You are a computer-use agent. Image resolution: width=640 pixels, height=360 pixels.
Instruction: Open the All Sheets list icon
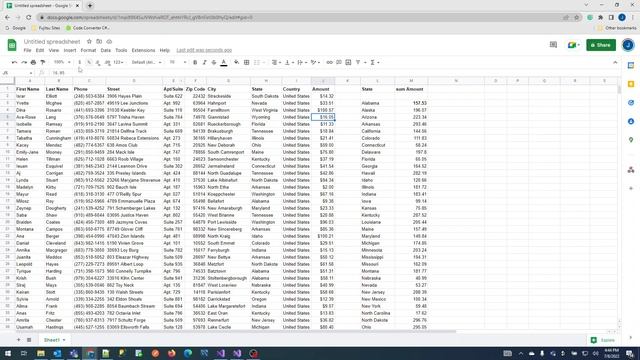tap(29, 340)
